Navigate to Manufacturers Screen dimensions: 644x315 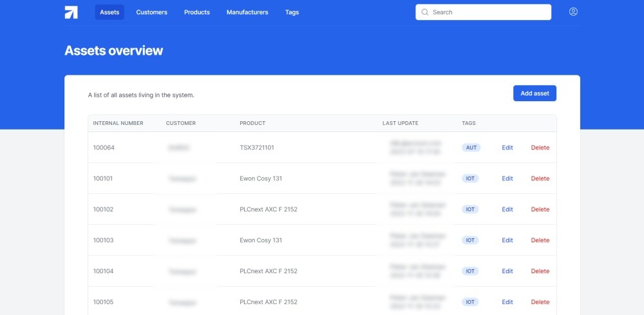pyautogui.click(x=247, y=12)
